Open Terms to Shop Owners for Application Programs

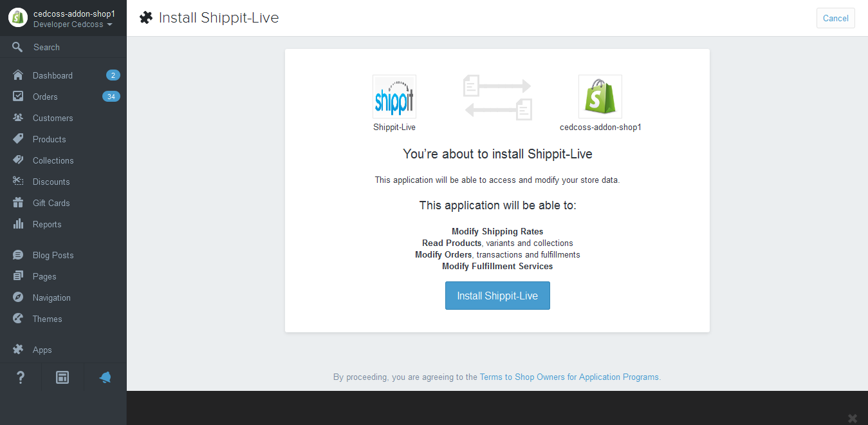570,377
